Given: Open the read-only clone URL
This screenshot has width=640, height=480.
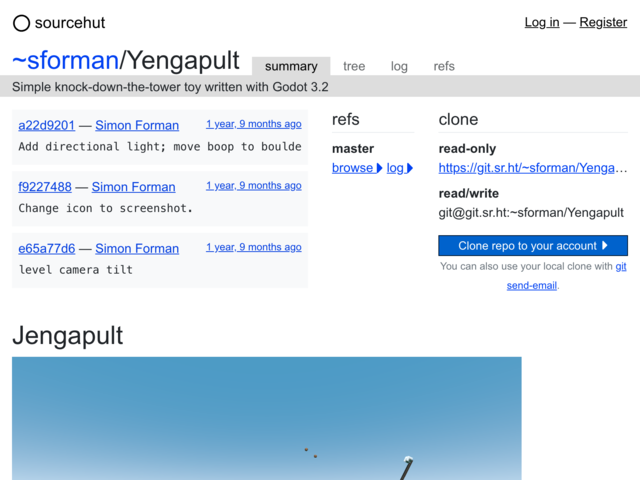Looking at the screenshot, I should click(533, 168).
